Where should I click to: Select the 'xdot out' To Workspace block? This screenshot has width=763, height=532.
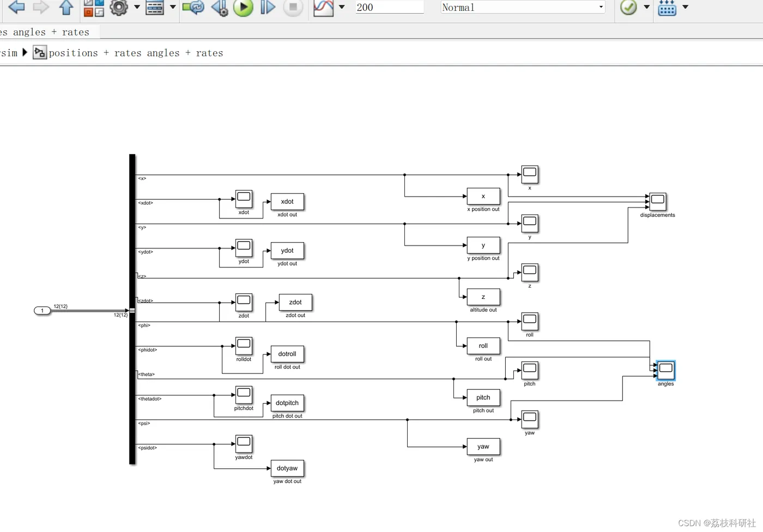[x=287, y=201]
